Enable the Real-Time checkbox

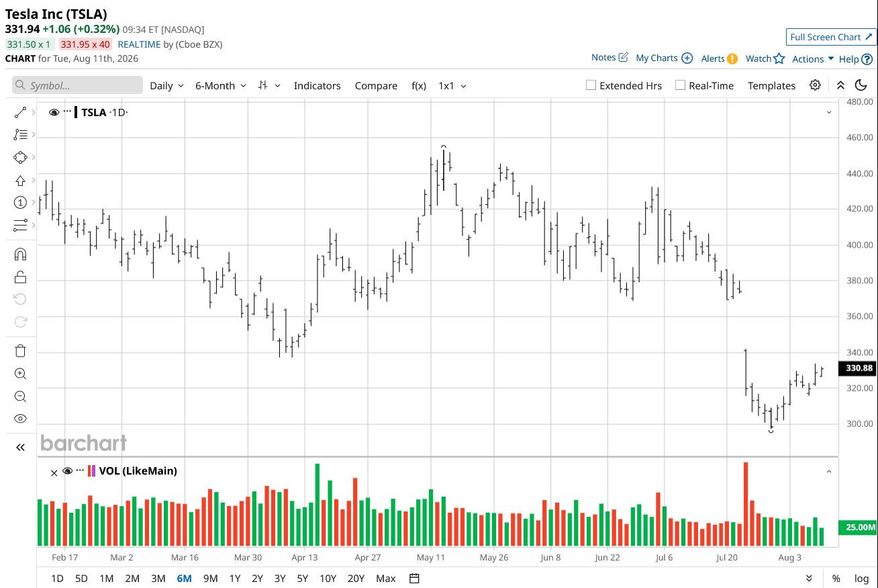[680, 85]
